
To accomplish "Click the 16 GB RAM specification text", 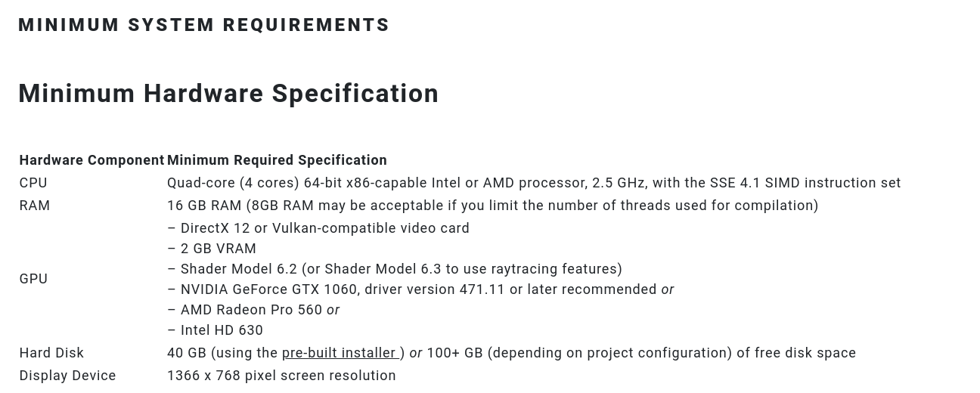I will (493, 206).
